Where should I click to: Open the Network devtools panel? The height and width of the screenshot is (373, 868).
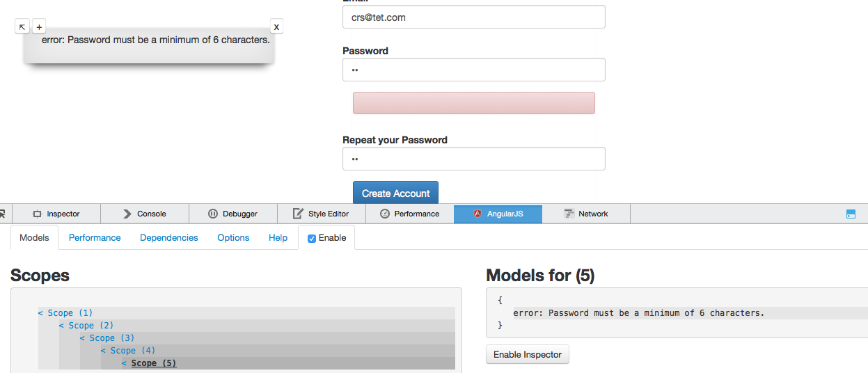pyautogui.click(x=586, y=214)
